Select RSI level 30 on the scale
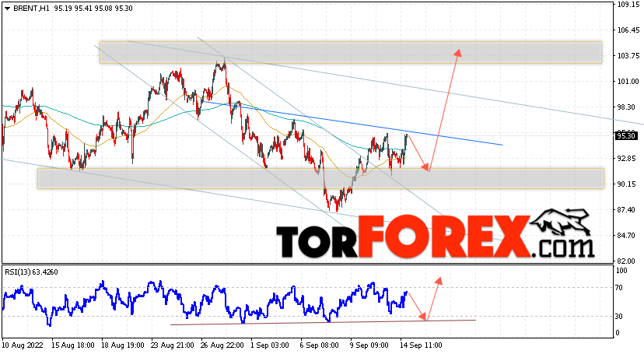 pos(619,316)
